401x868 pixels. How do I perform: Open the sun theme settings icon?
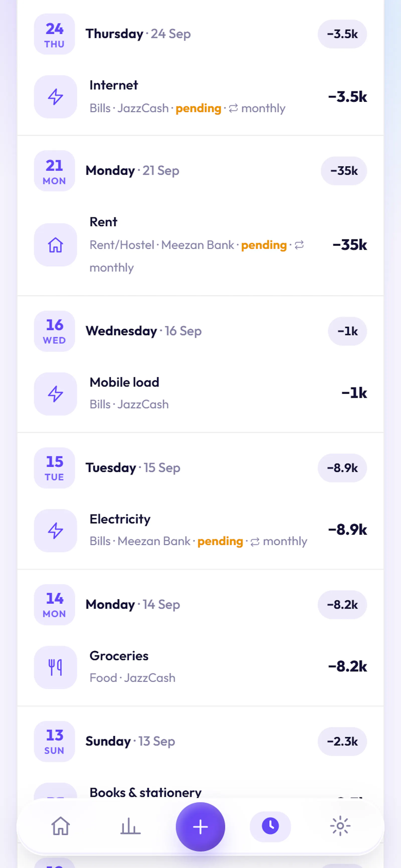click(340, 826)
